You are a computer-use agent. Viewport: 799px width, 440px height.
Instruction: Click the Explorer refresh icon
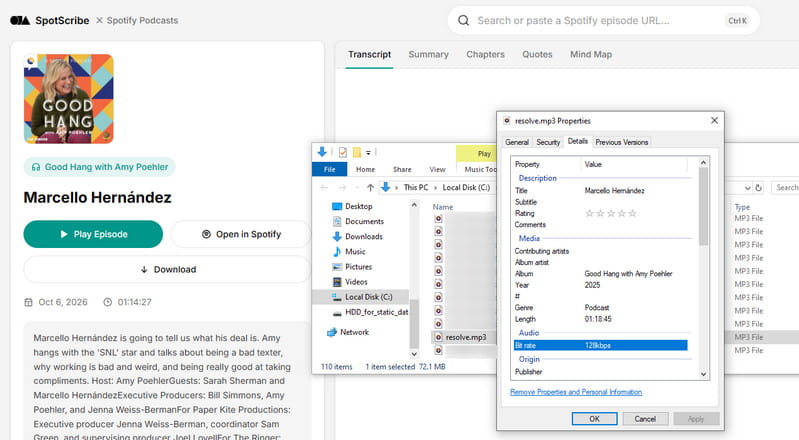click(x=758, y=188)
